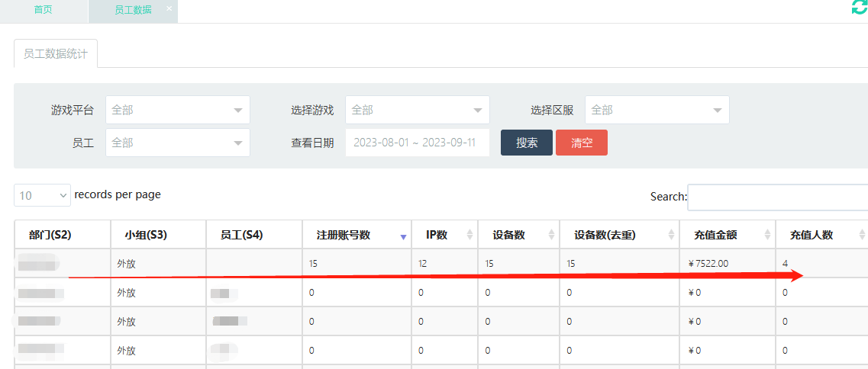Expand the 选择游戏 dropdown
Screen dimensions: 868x369
pos(417,110)
